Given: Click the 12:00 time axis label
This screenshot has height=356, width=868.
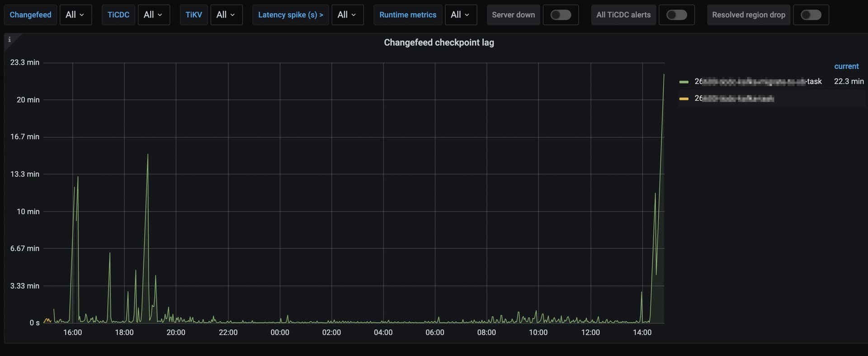Looking at the screenshot, I should (x=590, y=332).
